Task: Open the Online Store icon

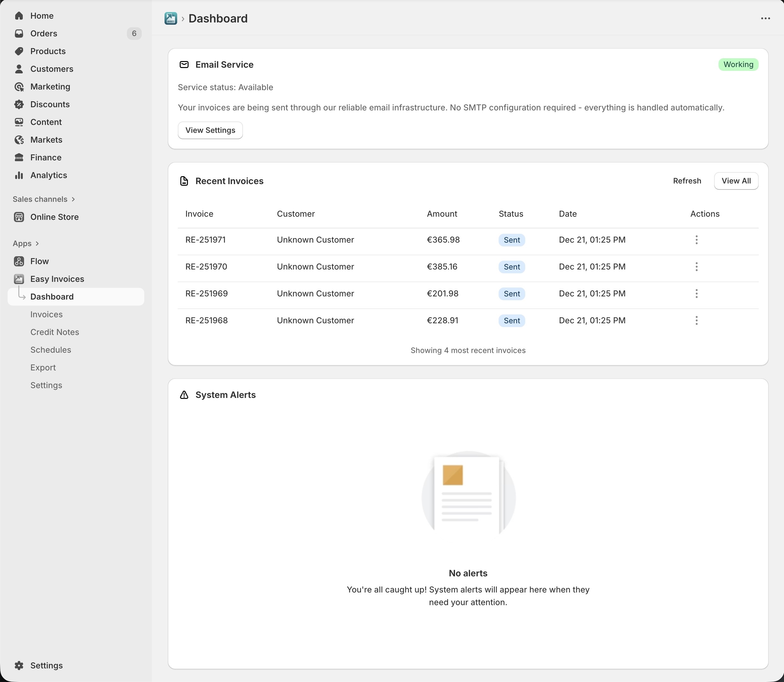Action: [x=19, y=217]
